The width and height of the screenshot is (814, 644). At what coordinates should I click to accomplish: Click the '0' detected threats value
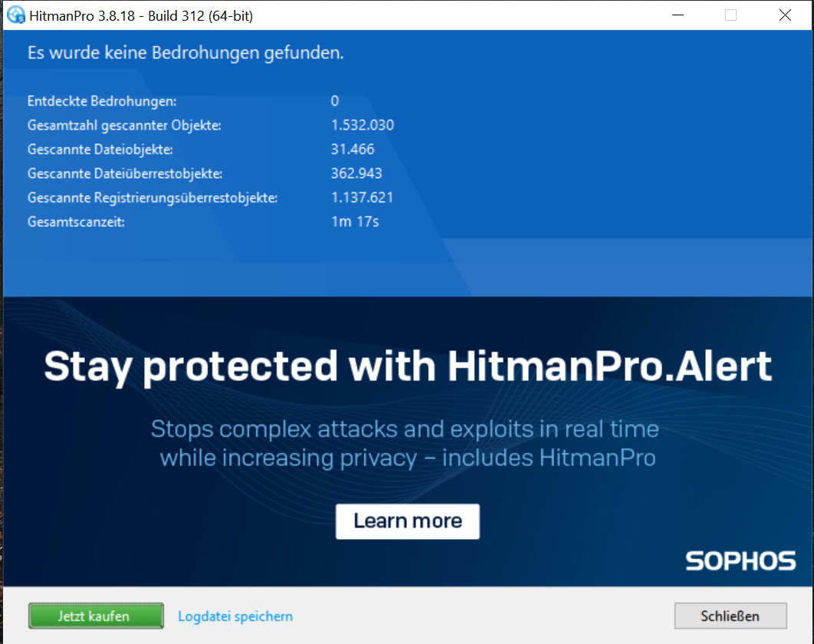pyautogui.click(x=335, y=100)
